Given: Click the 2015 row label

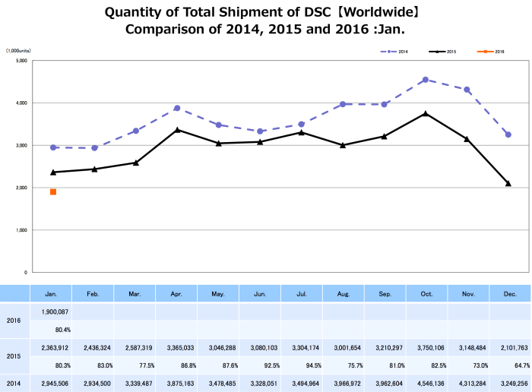Looking at the screenshot, I should tap(14, 356).
